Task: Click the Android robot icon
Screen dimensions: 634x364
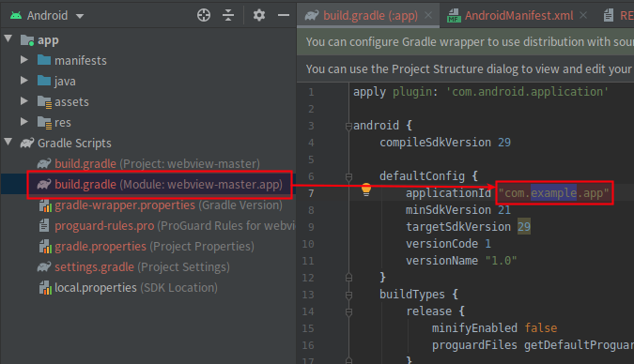Action: point(16,16)
